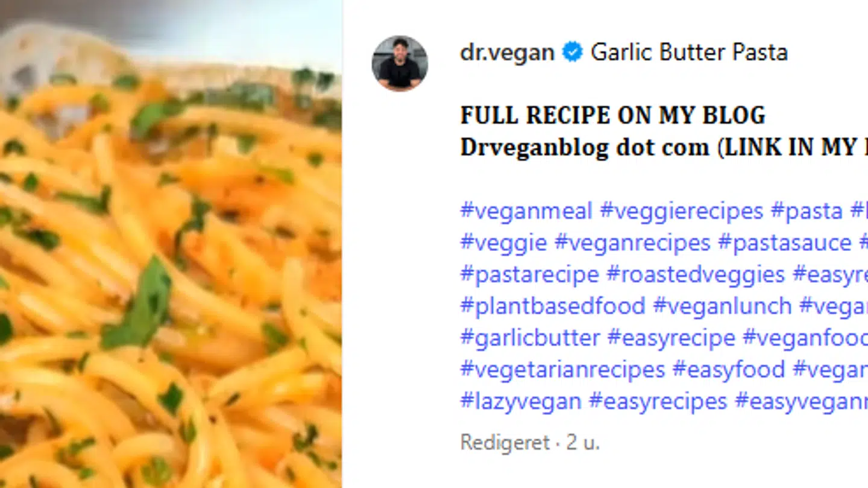Viewport: 868px width, 488px height.
Task: Follow the #pasta hashtag link
Action: [807, 212]
